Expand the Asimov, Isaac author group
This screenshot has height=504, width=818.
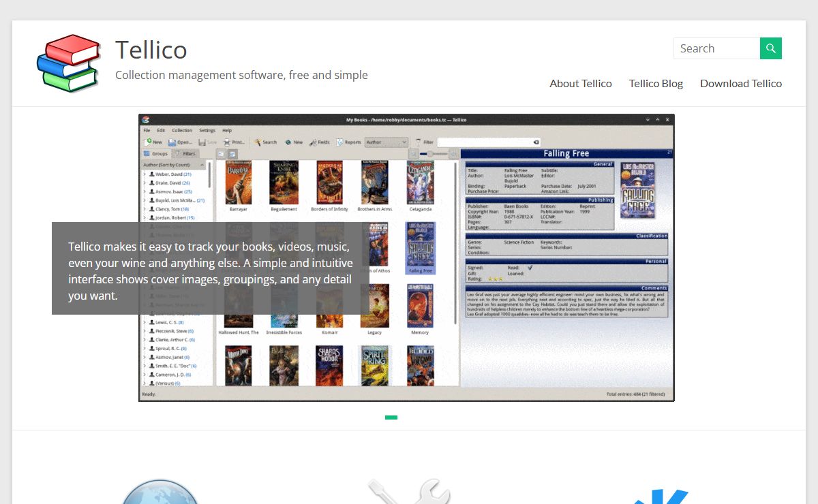(x=145, y=192)
